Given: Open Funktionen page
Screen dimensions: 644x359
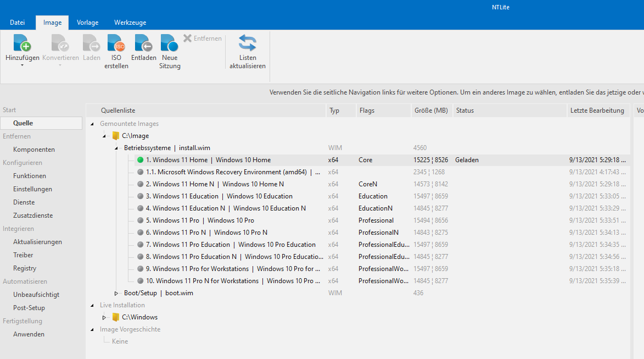Looking at the screenshot, I should click(30, 175).
